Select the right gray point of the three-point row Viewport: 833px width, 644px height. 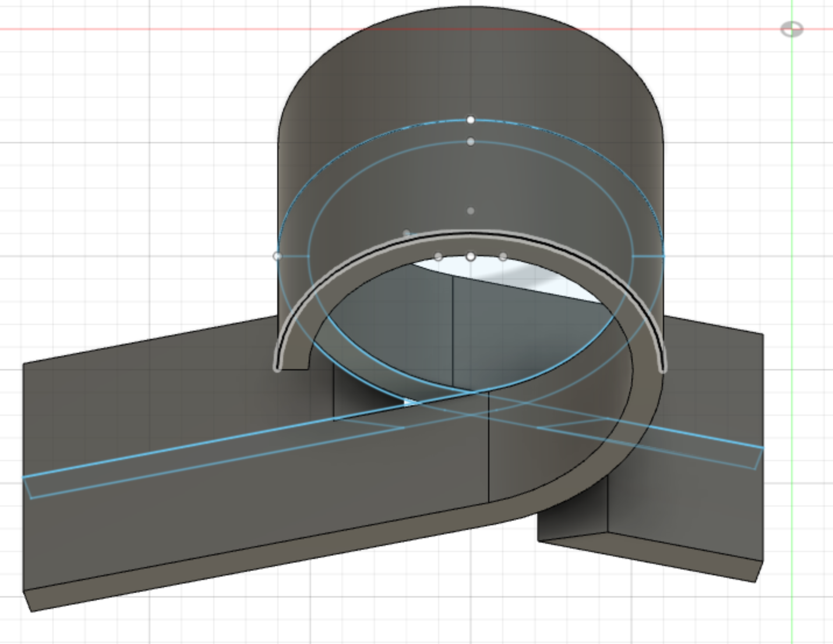click(503, 257)
